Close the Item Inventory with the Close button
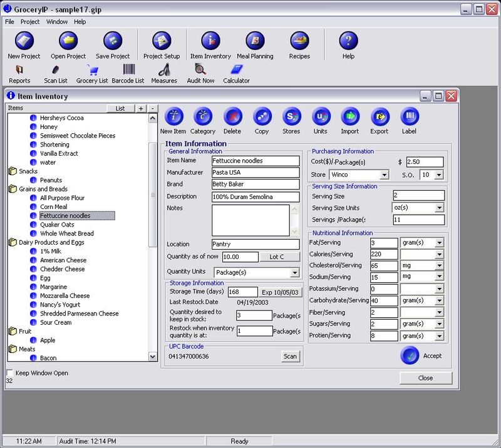 [x=426, y=378]
